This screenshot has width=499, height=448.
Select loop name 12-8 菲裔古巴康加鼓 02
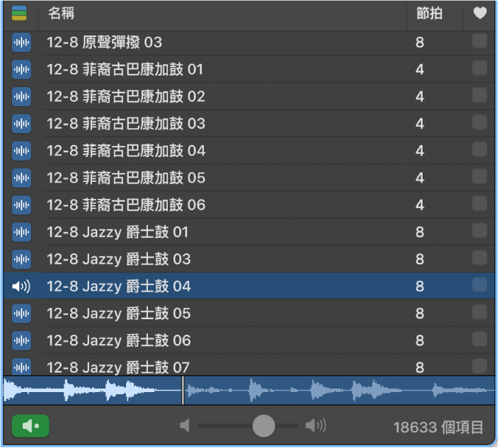(x=126, y=96)
